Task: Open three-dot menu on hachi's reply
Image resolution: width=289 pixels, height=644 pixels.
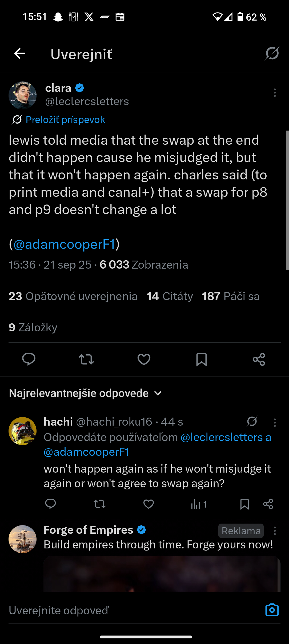Action: tap(275, 422)
